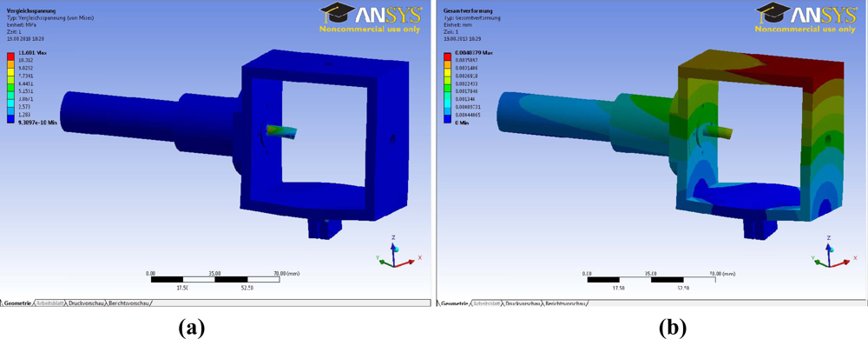Click blue 0 Min swatch in deformation legend
The height and width of the screenshot is (339, 868).
click(448, 120)
